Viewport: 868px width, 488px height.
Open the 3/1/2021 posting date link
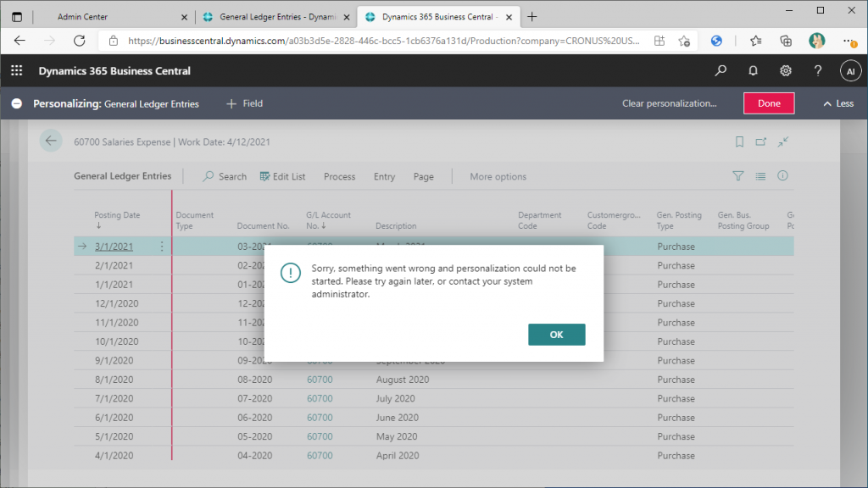pyautogui.click(x=114, y=247)
